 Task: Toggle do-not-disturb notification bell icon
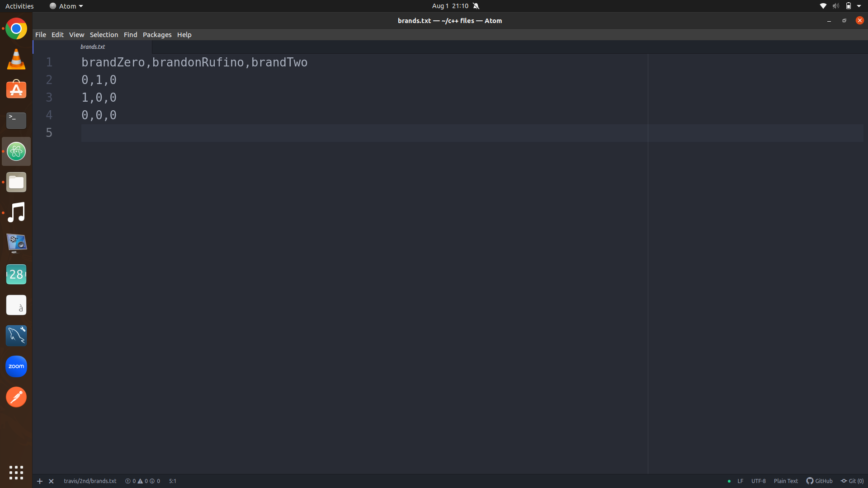(x=476, y=6)
